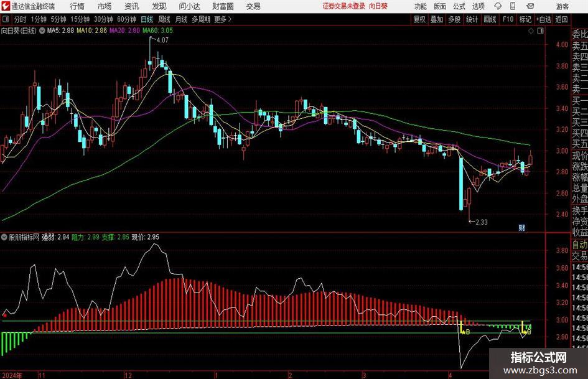Click the month 12 timeline marker
This screenshot has height=379, width=588.
click(128, 375)
